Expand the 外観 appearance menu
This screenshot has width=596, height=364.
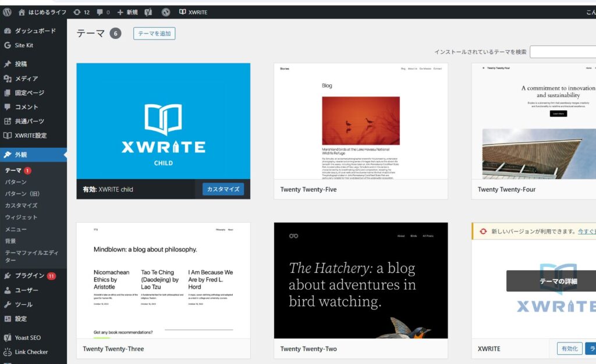click(x=21, y=155)
